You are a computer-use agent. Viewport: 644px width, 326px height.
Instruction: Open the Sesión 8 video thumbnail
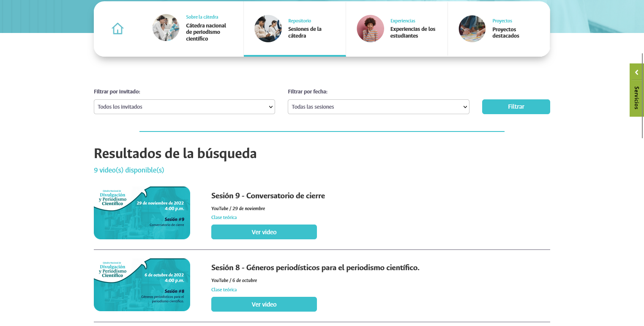(142, 285)
